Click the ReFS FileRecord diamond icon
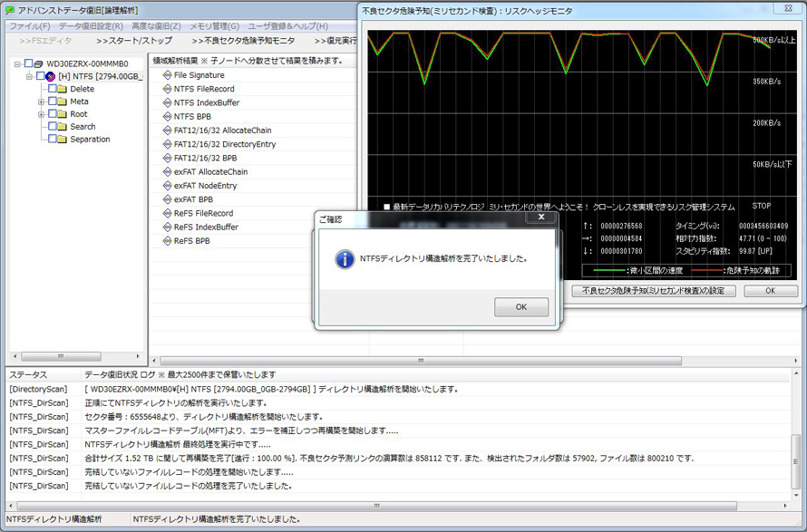 click(167, 214)
